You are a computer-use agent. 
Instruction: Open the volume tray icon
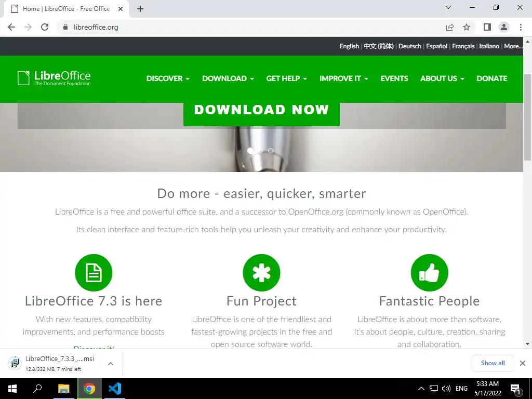446,389
